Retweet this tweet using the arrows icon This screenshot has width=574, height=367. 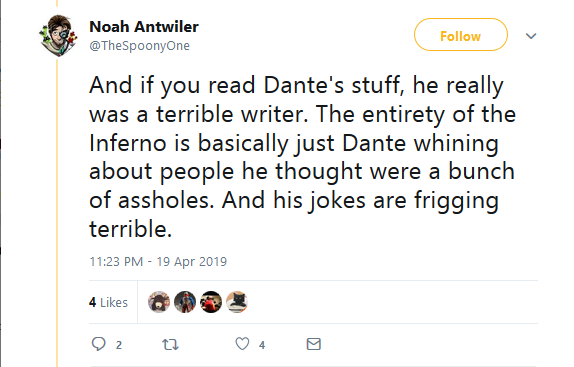[x=170, y=344]
